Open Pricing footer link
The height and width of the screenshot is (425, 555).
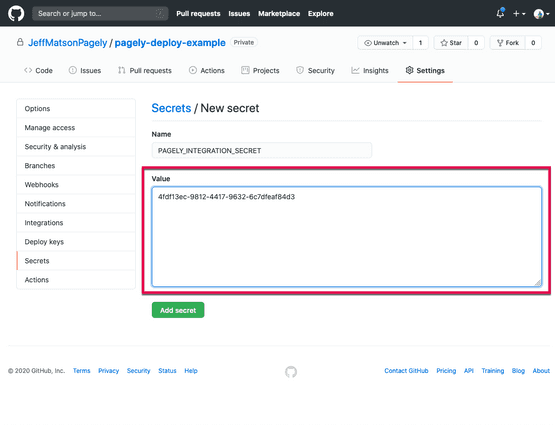[x=446, y=371]
